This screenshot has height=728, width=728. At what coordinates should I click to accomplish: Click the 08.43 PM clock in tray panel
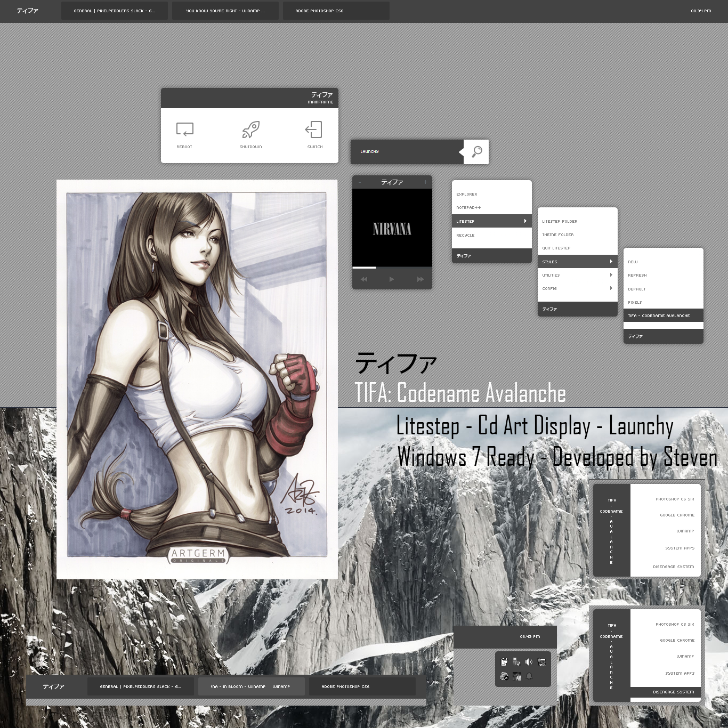point(530,636)
